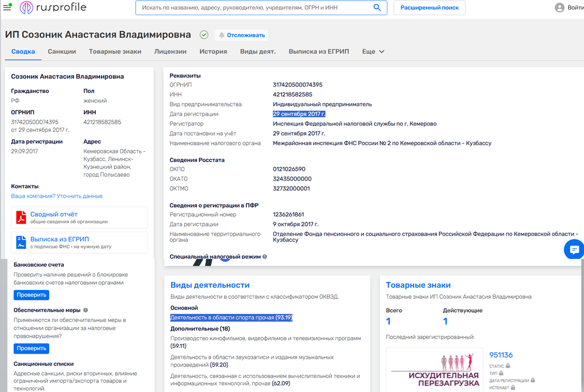This screenshot has height=392, width=584.
Task: Click the green verified checkmark icon
Action: pos(204,35)
